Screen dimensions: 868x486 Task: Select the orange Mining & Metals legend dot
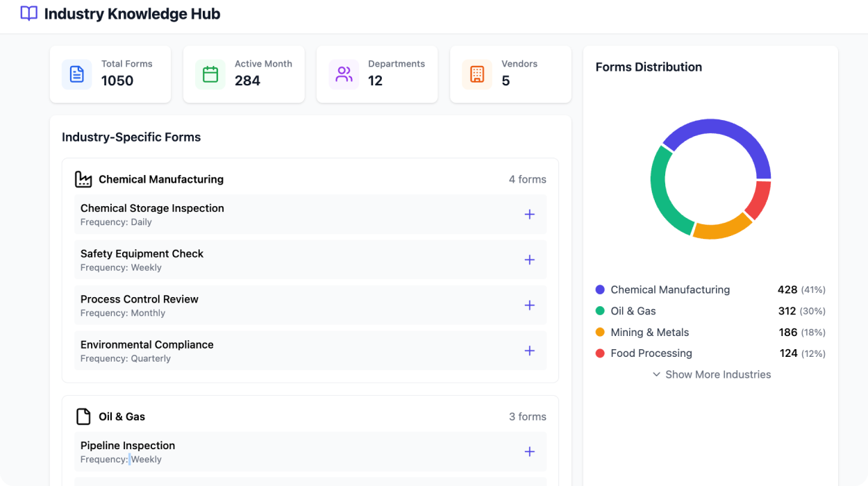pos(600,332)
